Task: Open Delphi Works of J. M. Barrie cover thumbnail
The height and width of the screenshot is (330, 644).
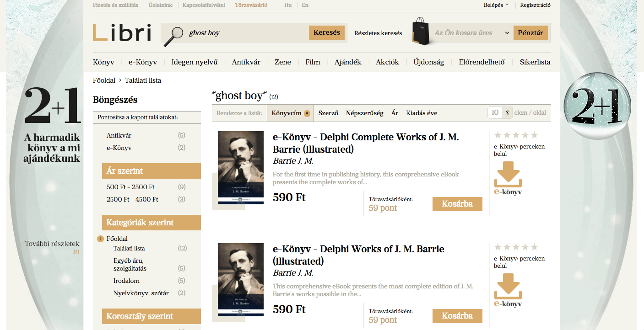Action: [x=241, y=280]
